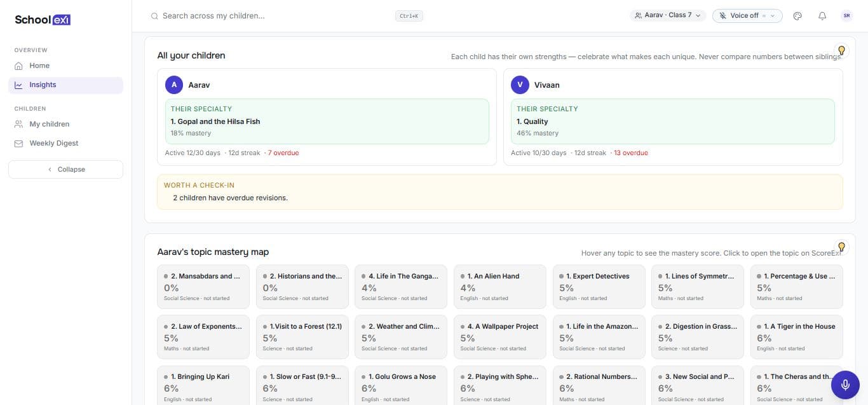
Task: Click Vivaan's Active 10/30 days text
Action: click(539, 153)
